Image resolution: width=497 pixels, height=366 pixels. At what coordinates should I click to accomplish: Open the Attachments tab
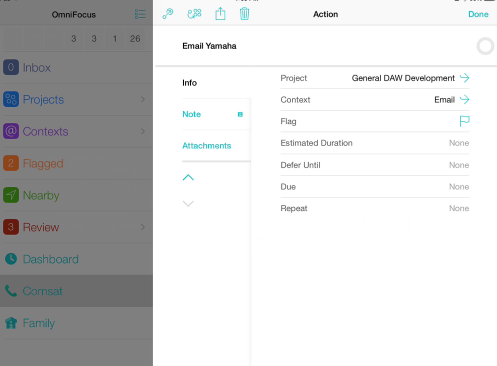[x=207, y=146]
